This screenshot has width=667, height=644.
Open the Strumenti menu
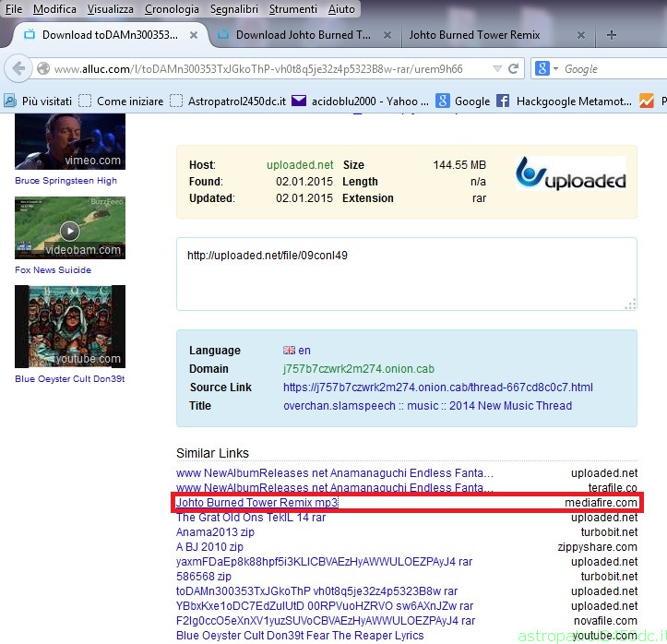coord(292,9)
